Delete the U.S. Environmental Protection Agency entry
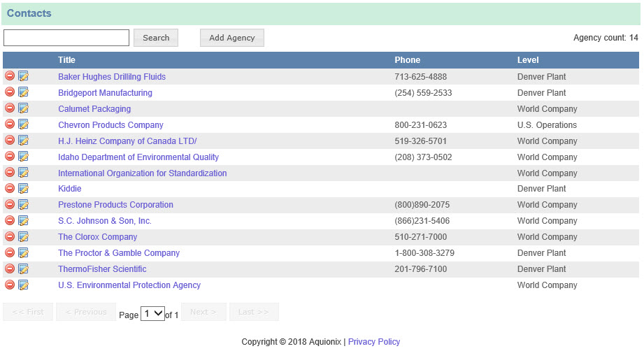Viewport: 644px width, 351px height. click(x=10, y=285)
